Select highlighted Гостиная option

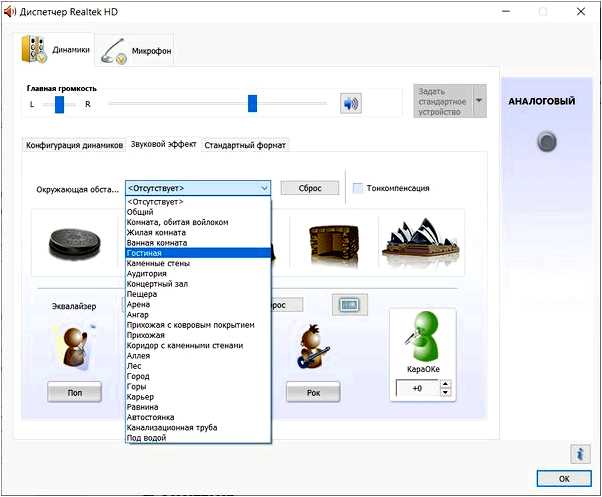(198, 253)
